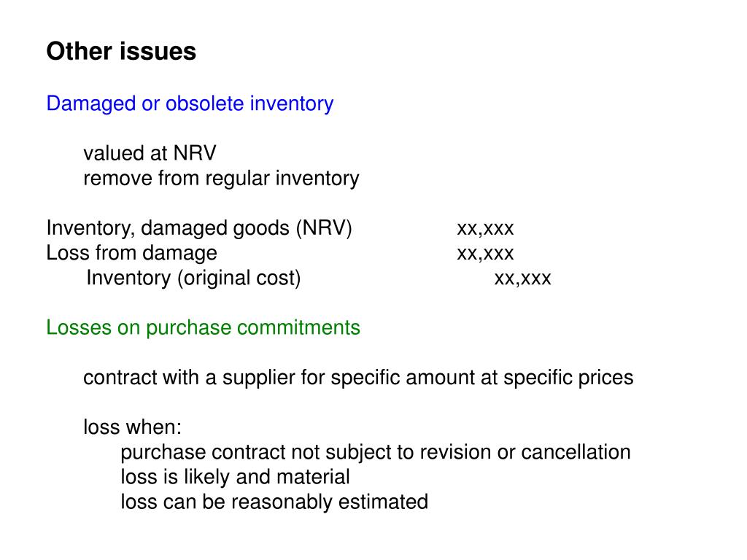The height and width of the screenshot is (560, 747).
Task: Click the xx,xxx amount beside Loss from damage
Action: coord(485,254)
